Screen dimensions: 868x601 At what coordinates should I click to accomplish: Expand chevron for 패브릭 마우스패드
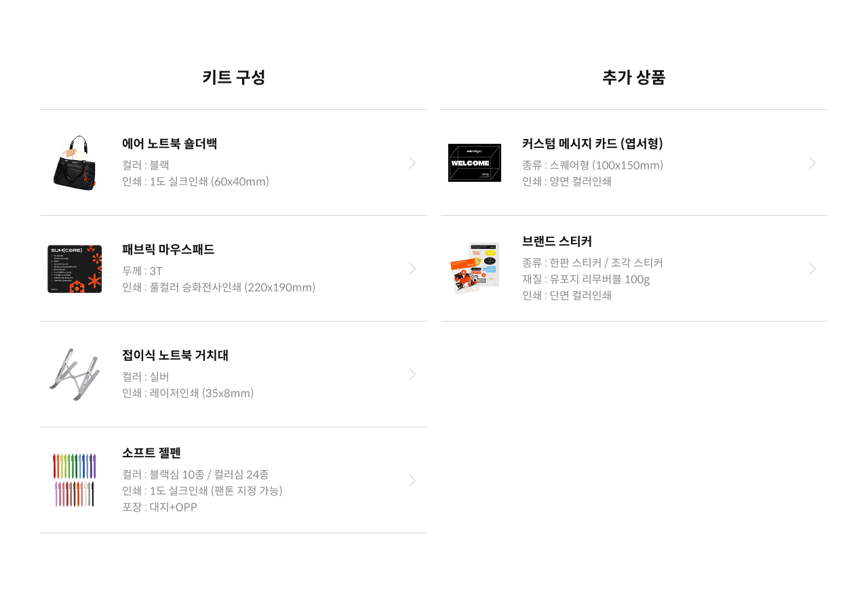pyautogui.click(x=412, y=269)
